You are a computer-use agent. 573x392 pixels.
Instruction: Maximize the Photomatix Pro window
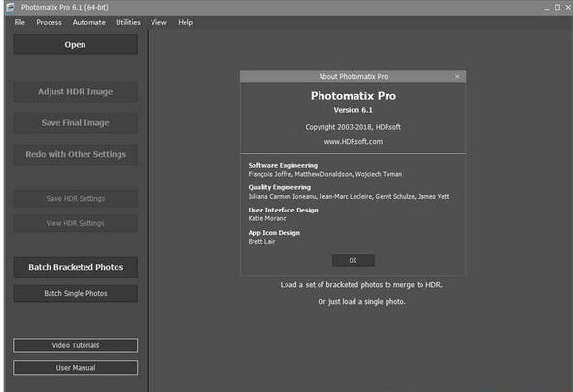coord(557,7)
